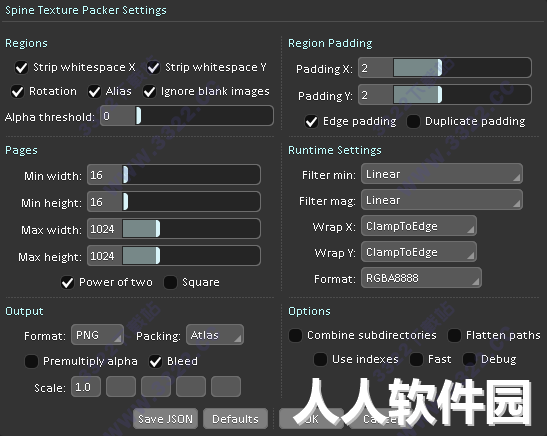Reset settings with Defaults button

click(235, 419)
